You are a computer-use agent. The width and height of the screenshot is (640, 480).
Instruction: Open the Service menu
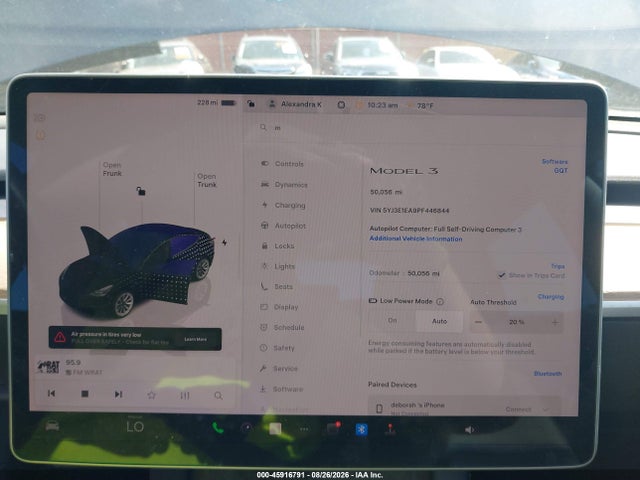click(278, 369)
